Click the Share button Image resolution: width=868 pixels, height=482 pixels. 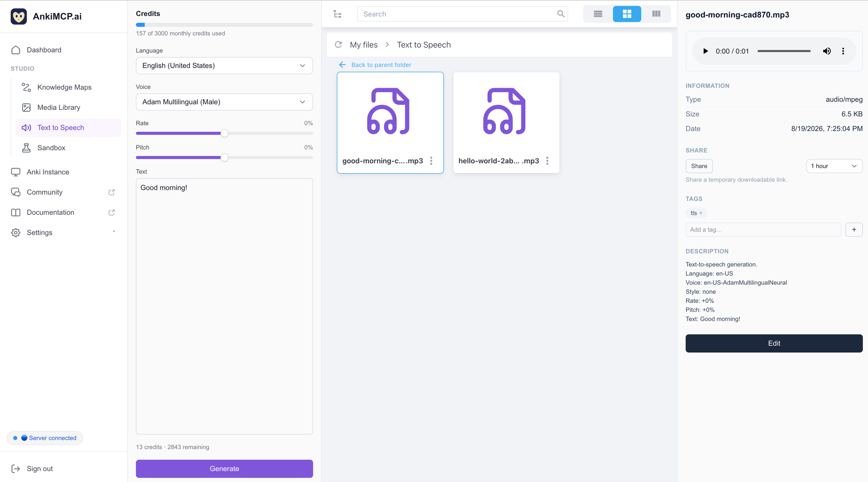coord(699,166)
